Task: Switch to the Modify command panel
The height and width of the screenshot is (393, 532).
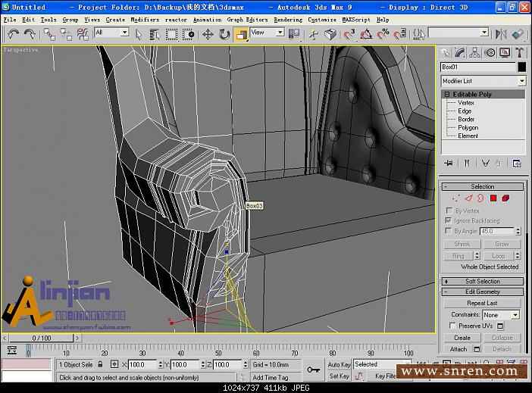Action: [460, 53]
